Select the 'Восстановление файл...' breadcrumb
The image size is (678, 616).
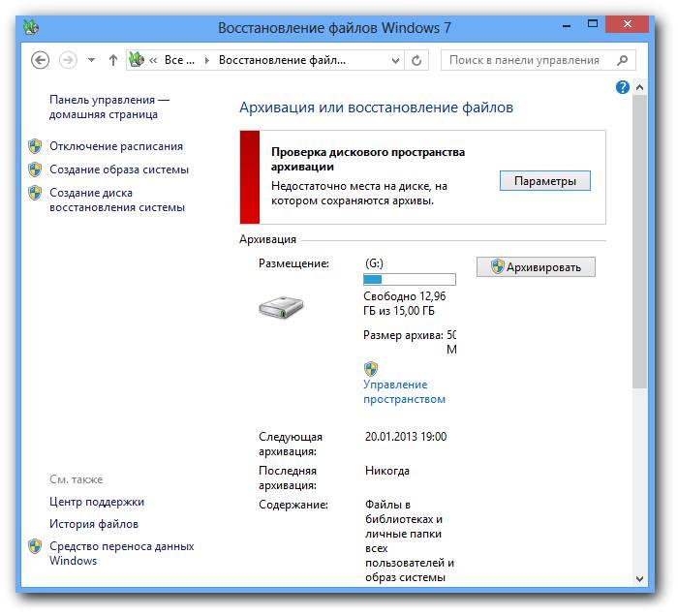(282, 60)
